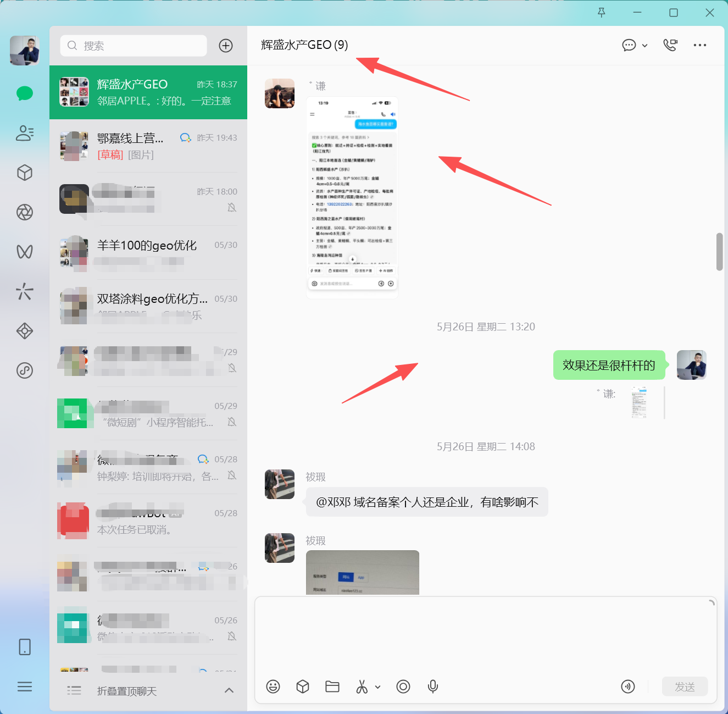Open the circular music-note icon in sidebar
This screenshot has width=728, height=714.
point(25,370)
